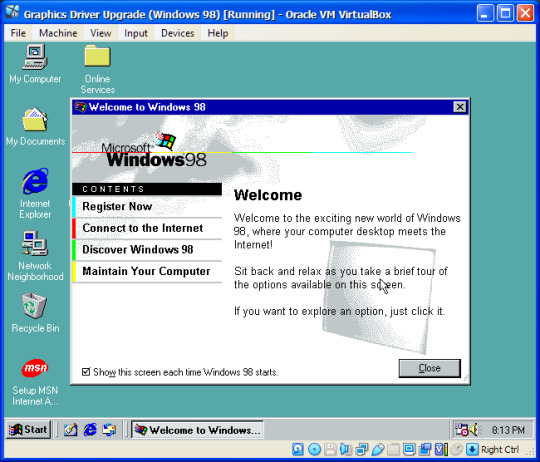Click the VirtualBox shared folders status icon
The height and width of the screenshot is (462, 540).
point(393,450)
